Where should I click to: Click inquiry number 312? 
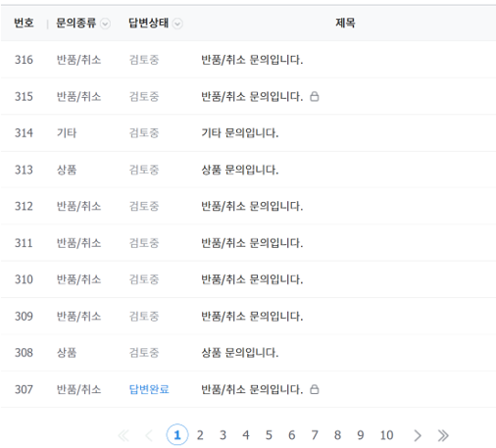pyautogui.click(x=24, y=206)
